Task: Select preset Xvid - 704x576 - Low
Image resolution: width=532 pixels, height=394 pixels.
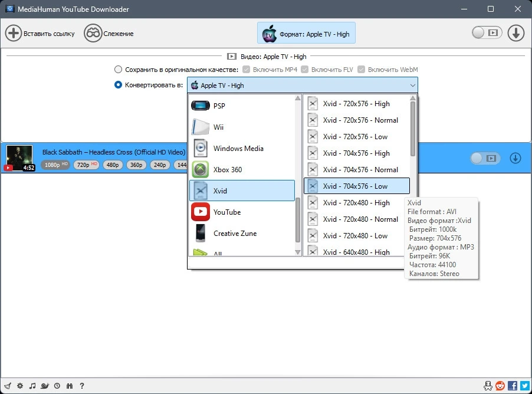Action: click(x=357, y=186)
